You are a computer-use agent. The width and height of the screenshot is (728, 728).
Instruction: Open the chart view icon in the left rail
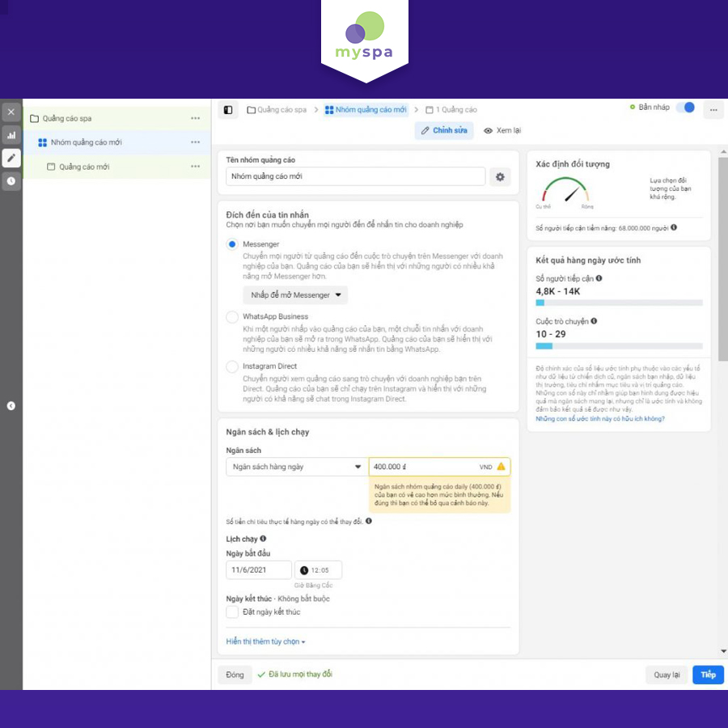point(11,135)
